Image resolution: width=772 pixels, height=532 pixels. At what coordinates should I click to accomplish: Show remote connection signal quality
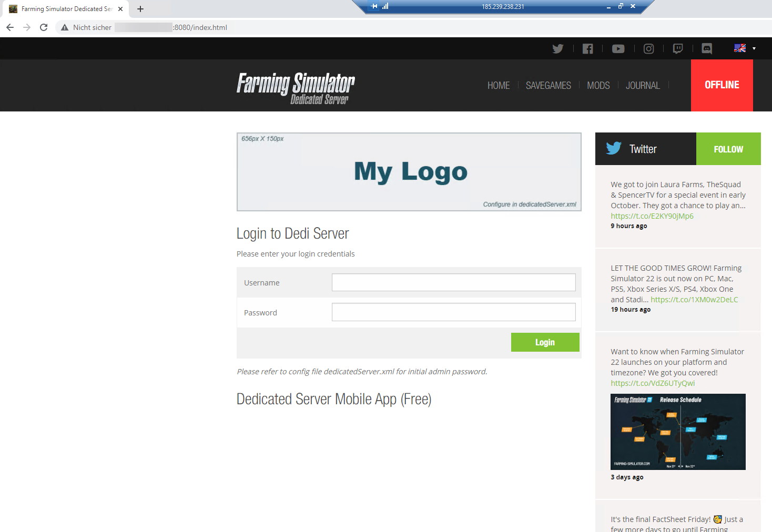(385, 6)
